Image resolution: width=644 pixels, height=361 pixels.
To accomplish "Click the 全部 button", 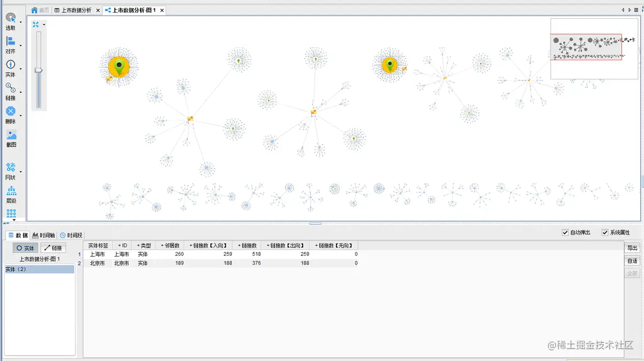I will tap(633, 274).
